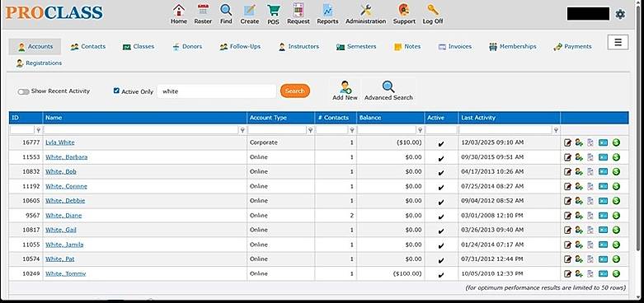This screenshot has width=644, height=303.
Task: Click green dollar icon for White, Debbie
Action: point(616,201)
